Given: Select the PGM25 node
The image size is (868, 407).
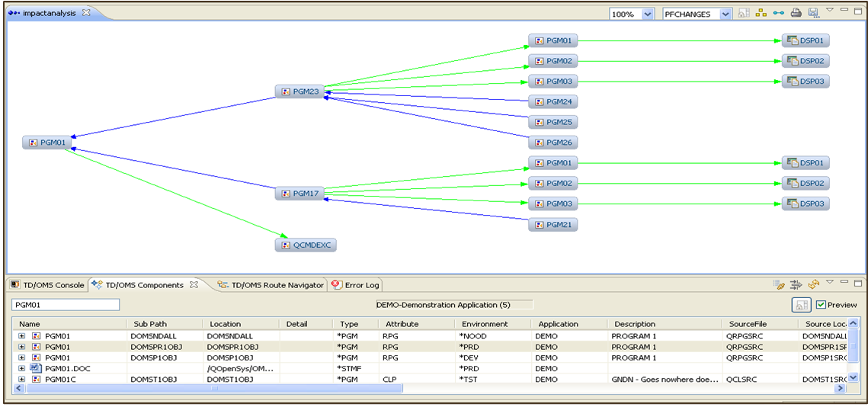Looking at the screenshot, I should 553,122.
